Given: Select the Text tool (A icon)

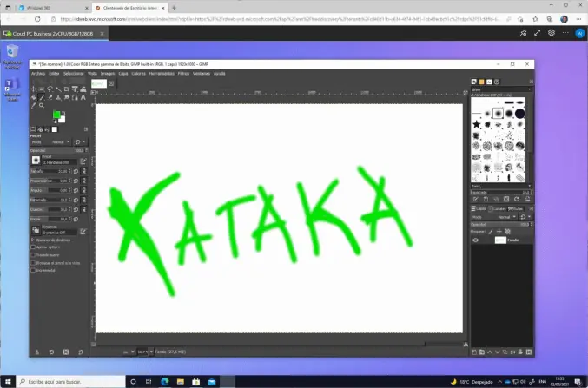Looking at the screenshot, I should 83,97.
